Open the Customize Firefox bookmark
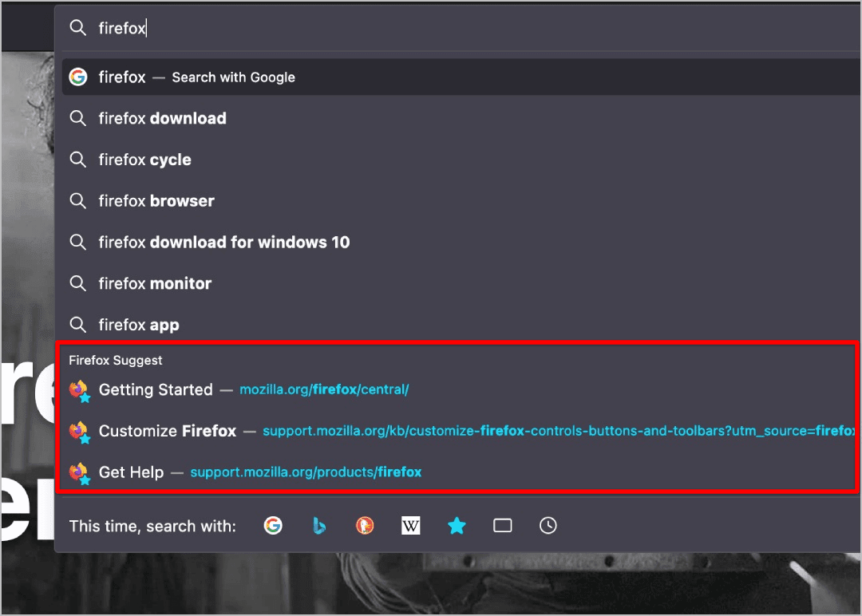Viewport: 862px width, 616px height. pos(168,432)
